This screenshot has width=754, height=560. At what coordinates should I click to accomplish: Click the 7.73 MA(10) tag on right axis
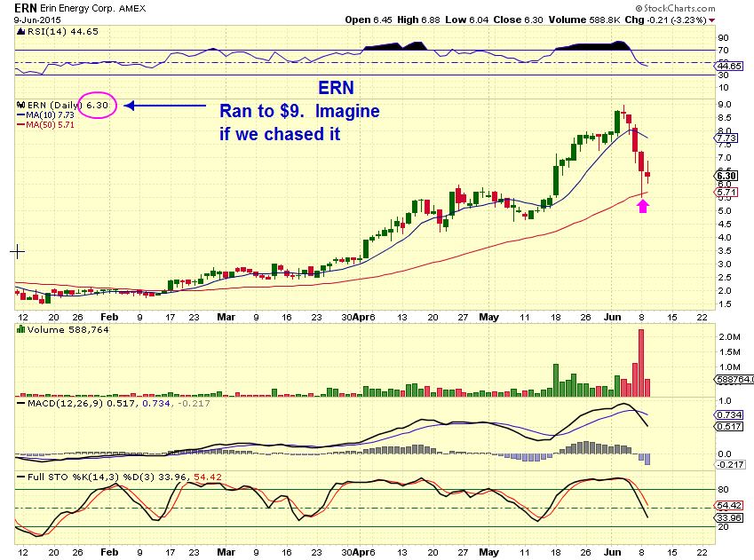(726, 138)
